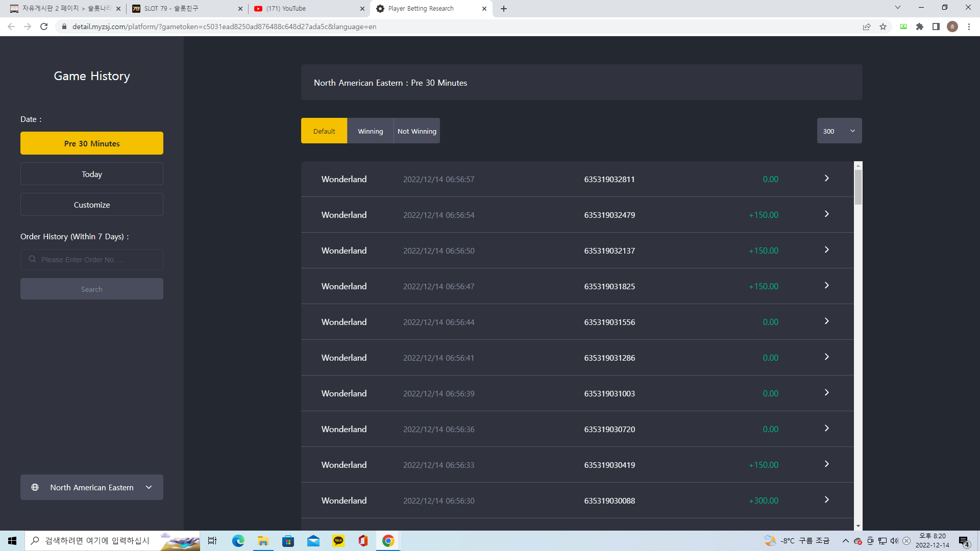This screenshot has height=551, width=980.
Task: Open the Chrome three-dot menu
Action: [x=969, y=27]
